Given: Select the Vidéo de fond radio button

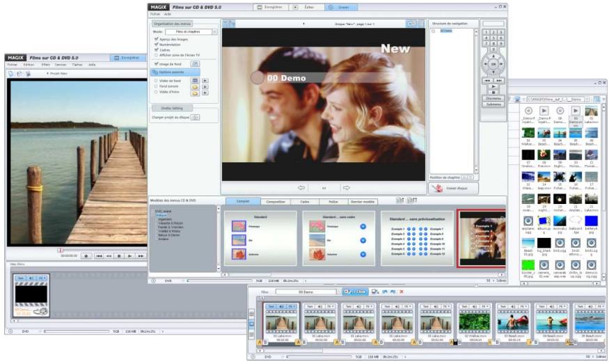Looking at the screenshot, I should click(156, 81).
